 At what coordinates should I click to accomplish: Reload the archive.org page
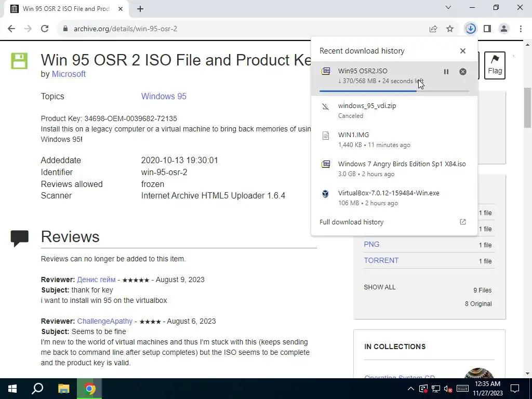[x=45, y=29]
